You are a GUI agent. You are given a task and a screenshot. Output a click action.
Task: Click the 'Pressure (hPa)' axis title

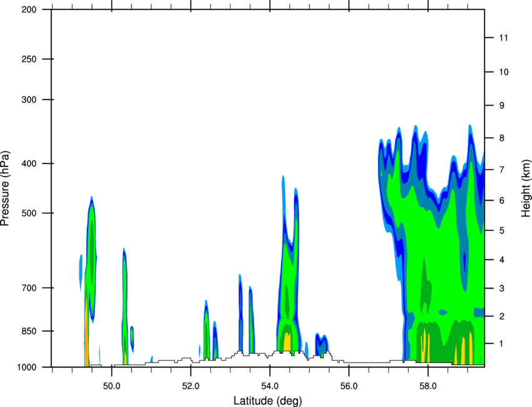click(5, 188)
